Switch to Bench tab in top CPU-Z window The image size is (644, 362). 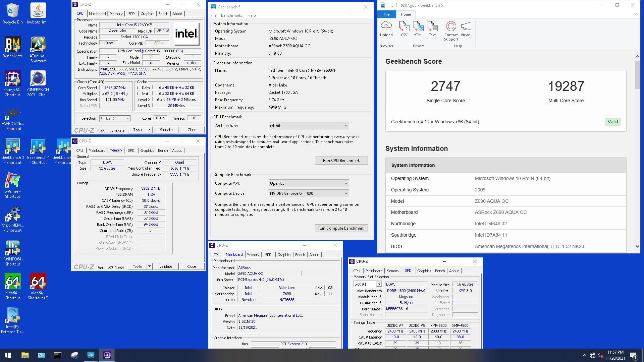(x=163, y=14)
